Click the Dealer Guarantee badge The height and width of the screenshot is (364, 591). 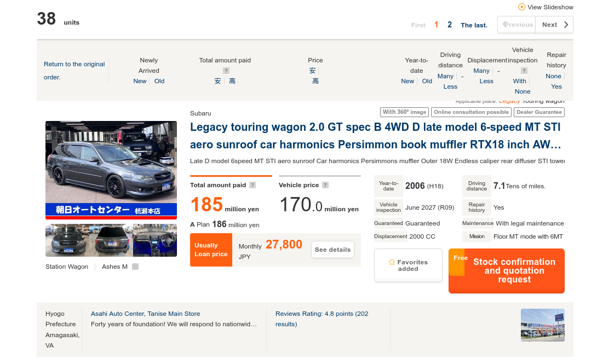[x=539, y=112]
